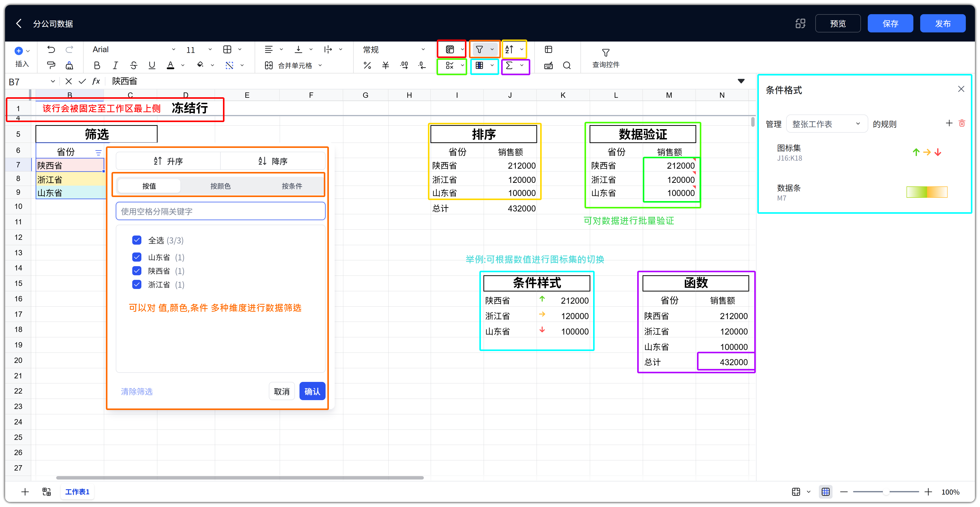Adjust the zoom slider in the status bar

[886, 492]
